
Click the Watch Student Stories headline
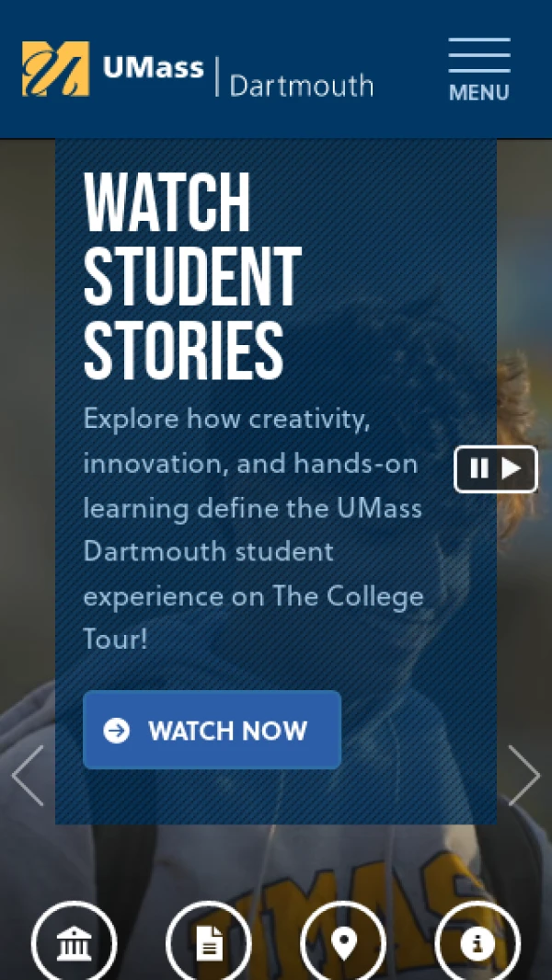click(192, 276)
